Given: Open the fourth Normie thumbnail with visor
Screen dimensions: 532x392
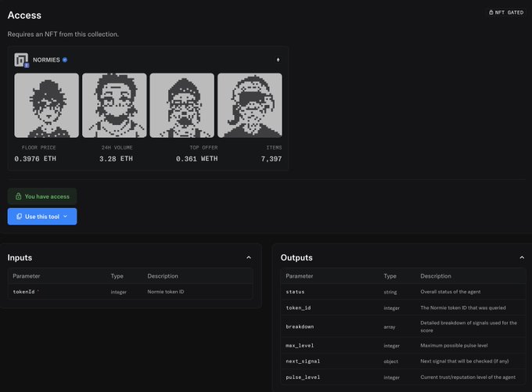Looking at the screenshot, I should [250, 106].
